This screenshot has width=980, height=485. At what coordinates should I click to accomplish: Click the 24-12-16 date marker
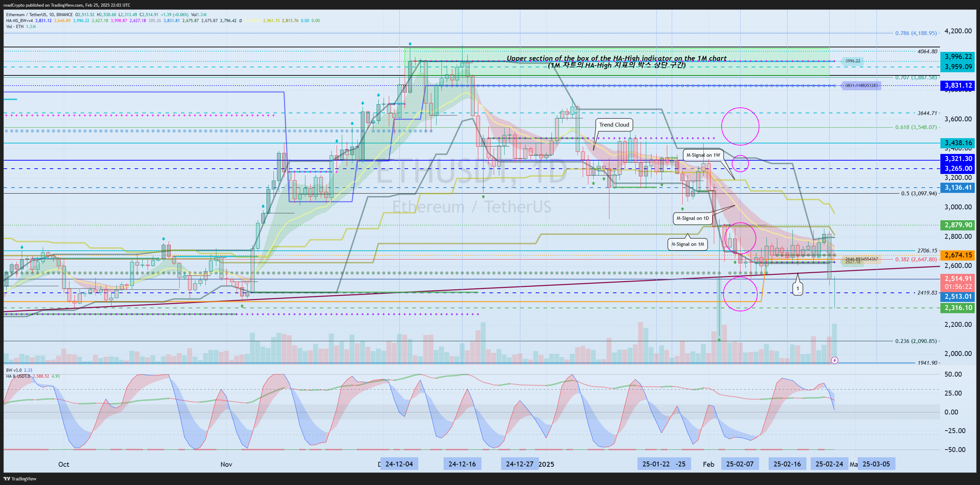point(462,464)
